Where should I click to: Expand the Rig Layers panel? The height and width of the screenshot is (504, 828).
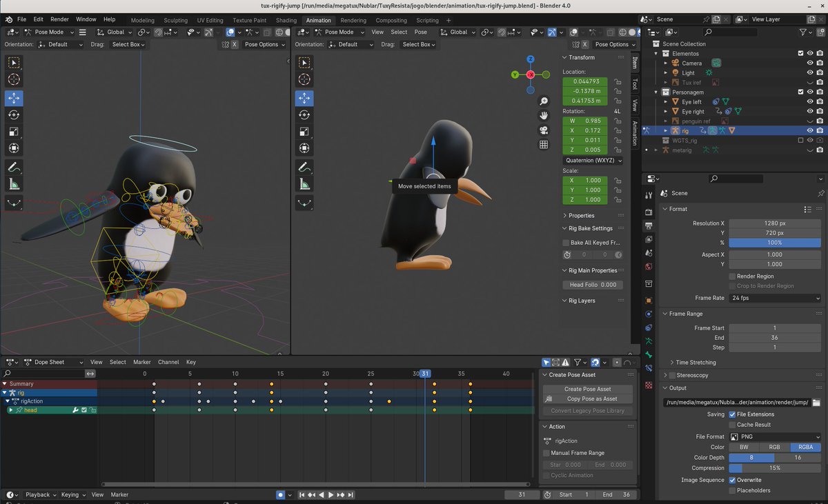[x=582, y=301]
